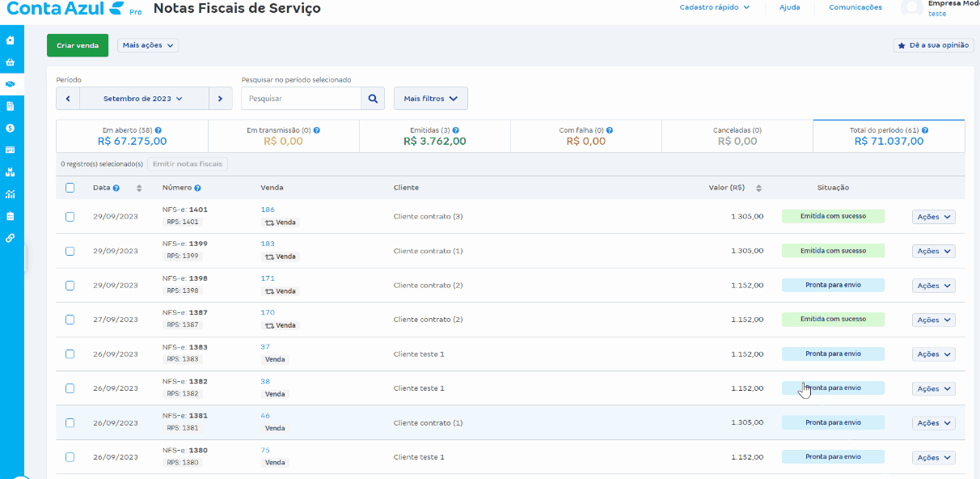Check the row for NFS-e 1387
The image size is (980, 479).
(x=70, y=320)
